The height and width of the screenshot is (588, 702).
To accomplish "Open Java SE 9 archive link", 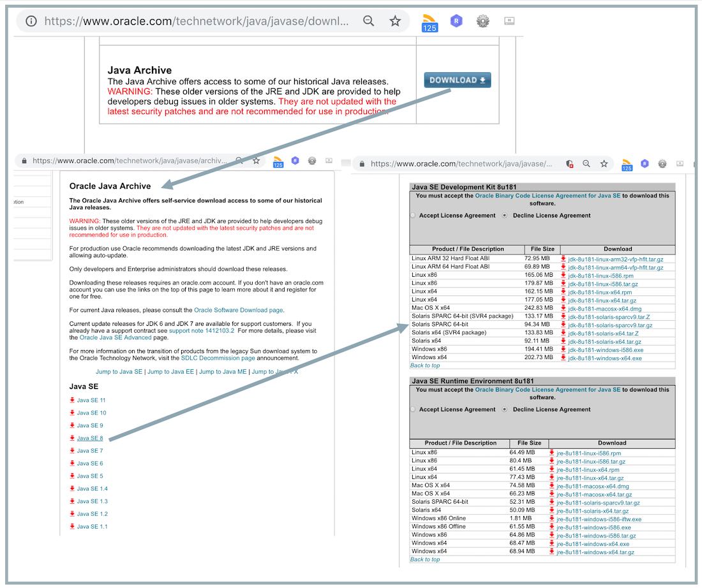I will (90, 425).
